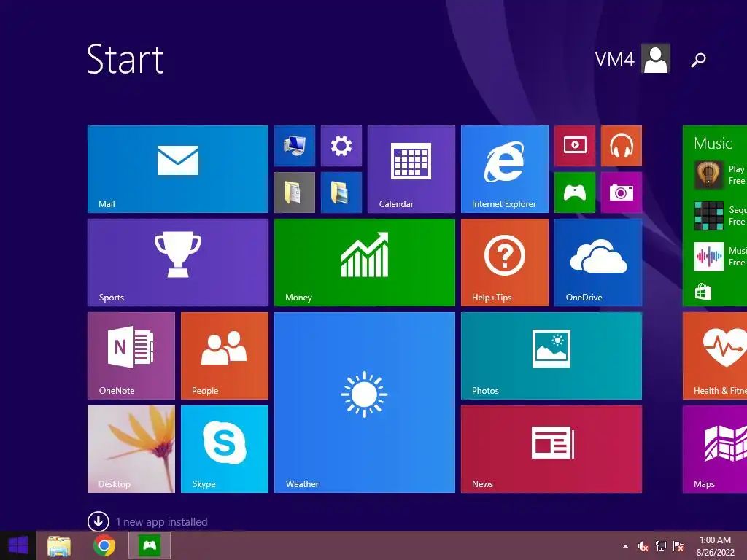The width and height of the screenshot is (747, 560).
Task: Open the This PC small tile
Action: (295, 146)
